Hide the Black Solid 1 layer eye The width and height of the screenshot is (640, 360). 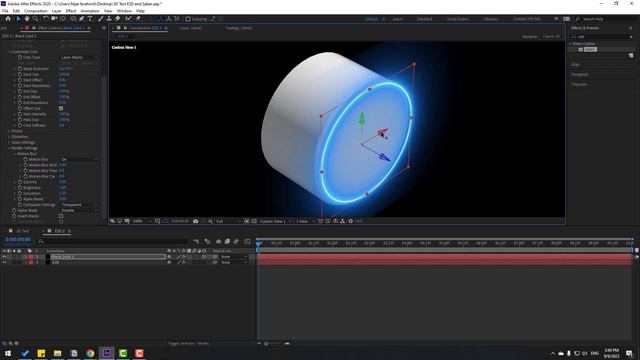(x=4, y=257)
